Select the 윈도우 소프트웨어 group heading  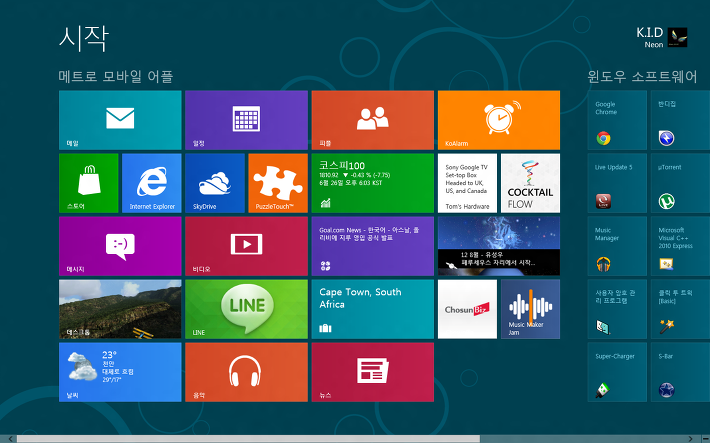[642, 76]
